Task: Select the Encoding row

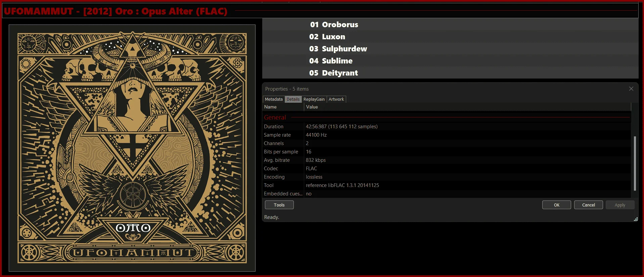Action: [x=447, y=177]
